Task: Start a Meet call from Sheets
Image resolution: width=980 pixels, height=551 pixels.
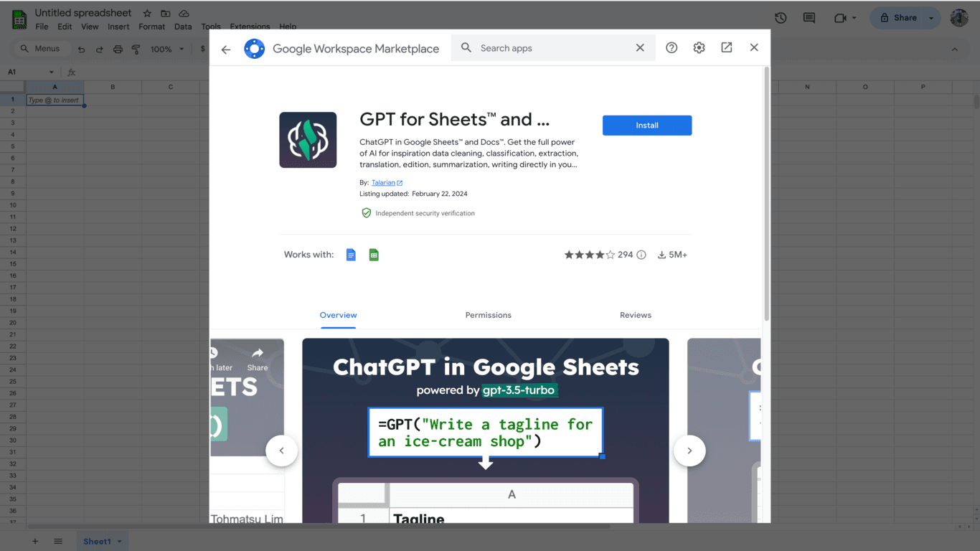Action: pos(840,18)
